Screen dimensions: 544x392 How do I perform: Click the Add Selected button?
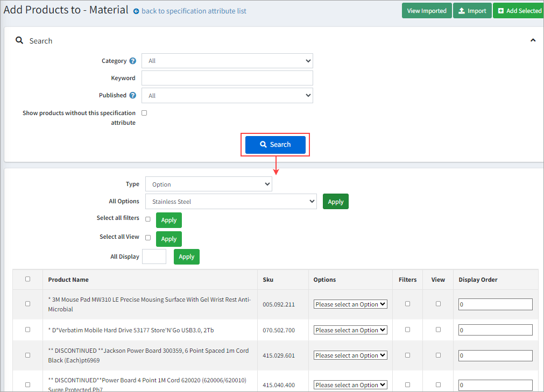(x=519, y=11)
